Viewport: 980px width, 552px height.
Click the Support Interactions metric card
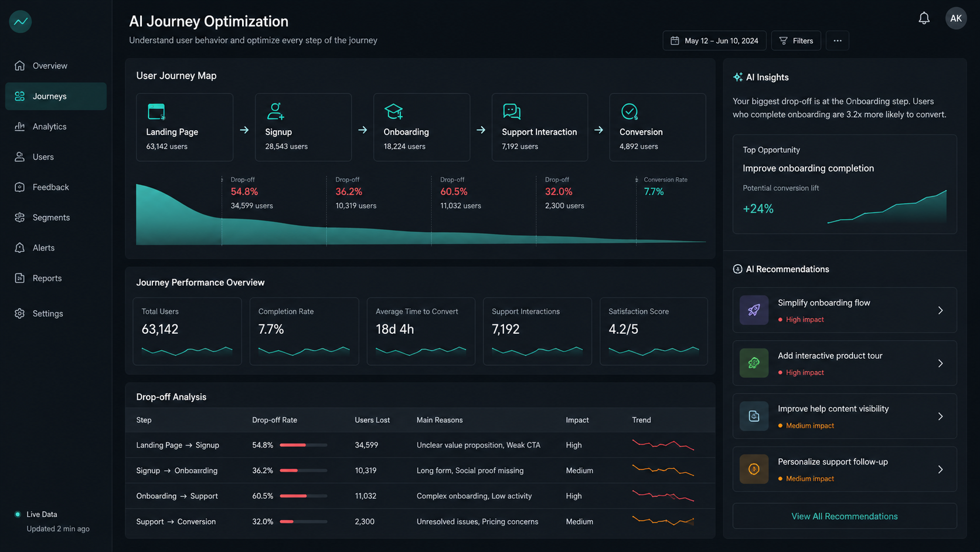click(537, 331)
